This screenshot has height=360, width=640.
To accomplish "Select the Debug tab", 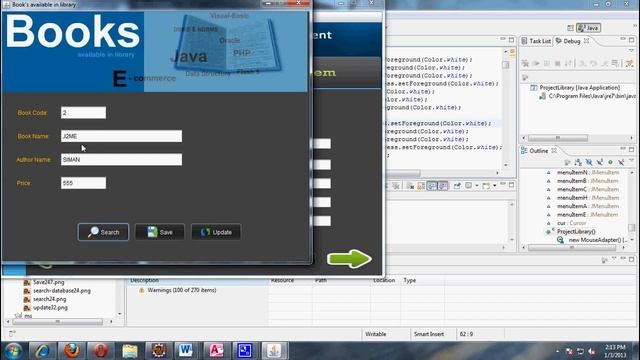I will pos(568,41).
